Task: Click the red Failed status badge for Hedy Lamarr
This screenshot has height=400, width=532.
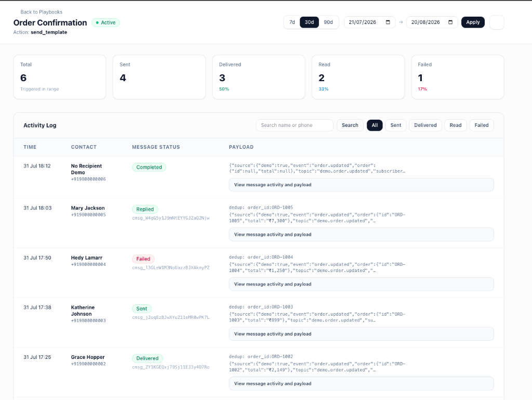Action: point(143,259)
